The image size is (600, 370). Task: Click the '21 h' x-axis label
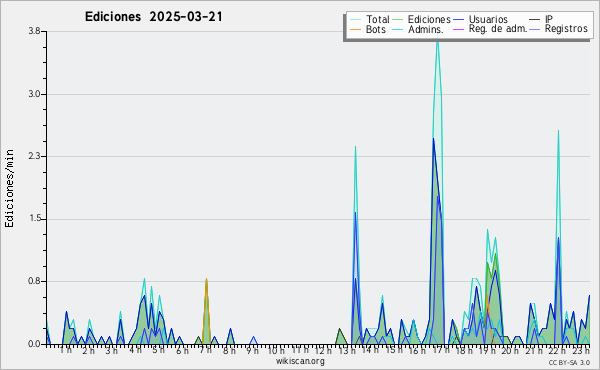coord(534,350)
